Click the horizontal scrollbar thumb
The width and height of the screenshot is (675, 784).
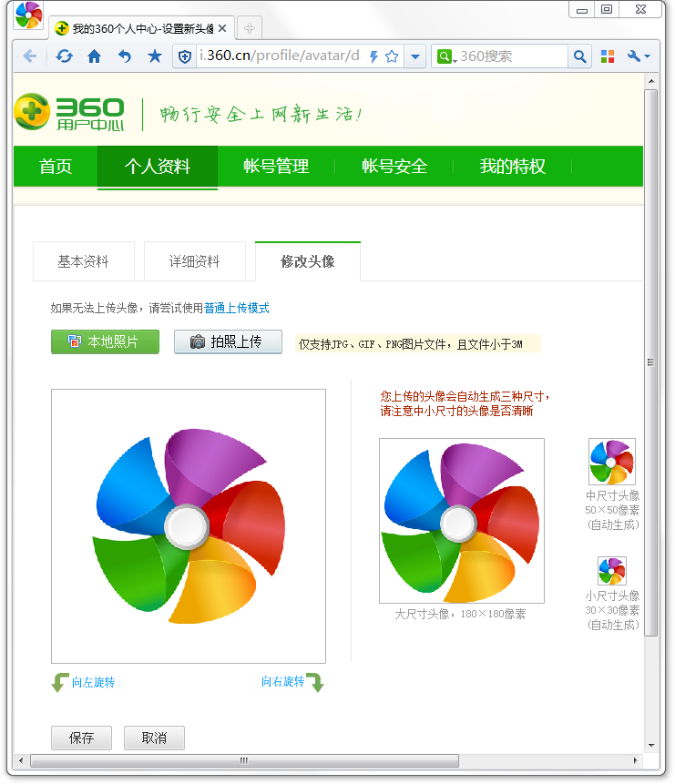coord(244,760)
